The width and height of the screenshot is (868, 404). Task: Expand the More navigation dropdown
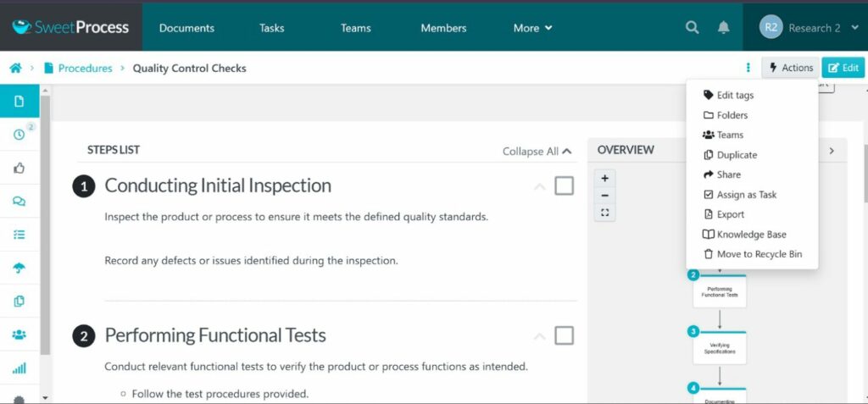pos(532,28)
